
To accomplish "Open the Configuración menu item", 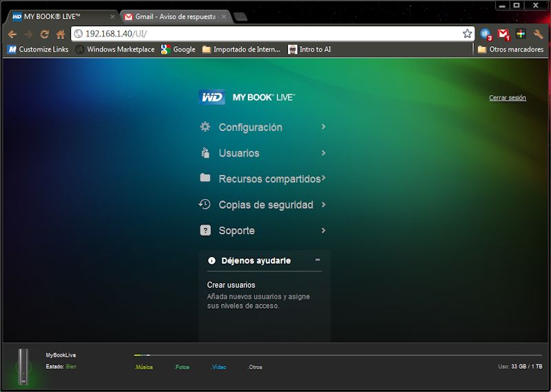I will pos(250,127).
